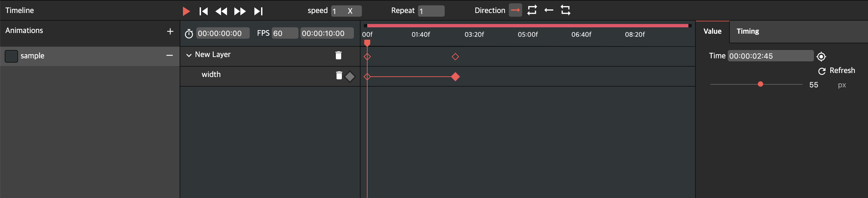This screenshot has height=198, width=868.
Task: Select the alternate repeat direction icon
Action: pyautogui.click(x=566, y=10)
